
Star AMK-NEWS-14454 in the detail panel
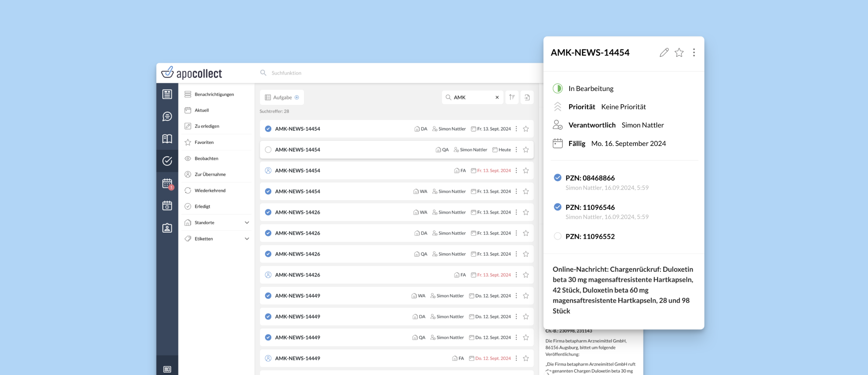(x=679, y=53)
